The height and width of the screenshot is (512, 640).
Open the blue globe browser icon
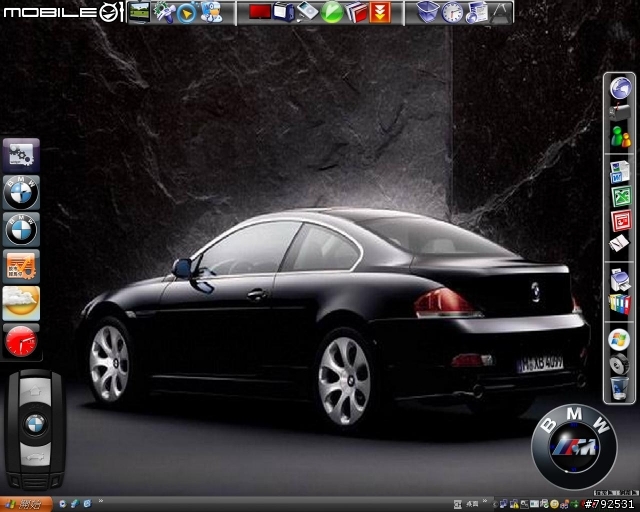(x=620, y=88)
